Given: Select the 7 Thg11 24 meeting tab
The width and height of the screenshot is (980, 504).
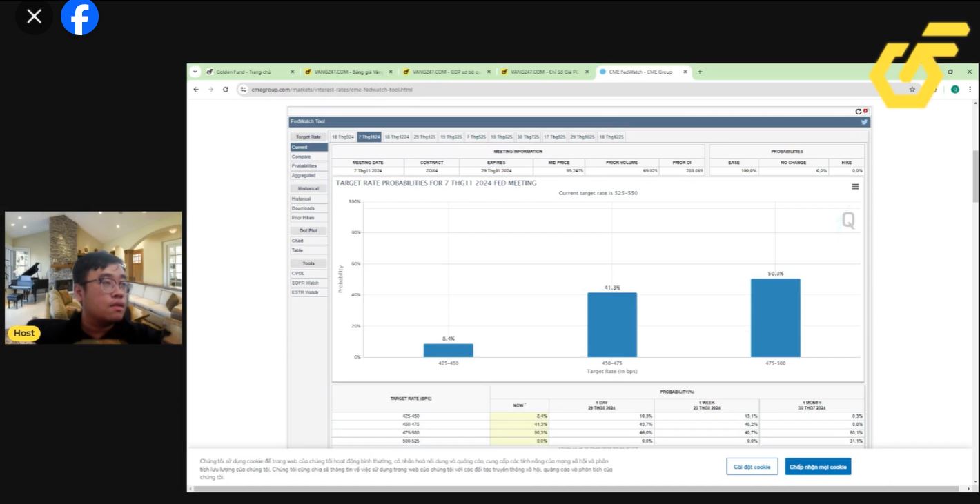Looking at the screenshot, I should (x=369, y=137).
